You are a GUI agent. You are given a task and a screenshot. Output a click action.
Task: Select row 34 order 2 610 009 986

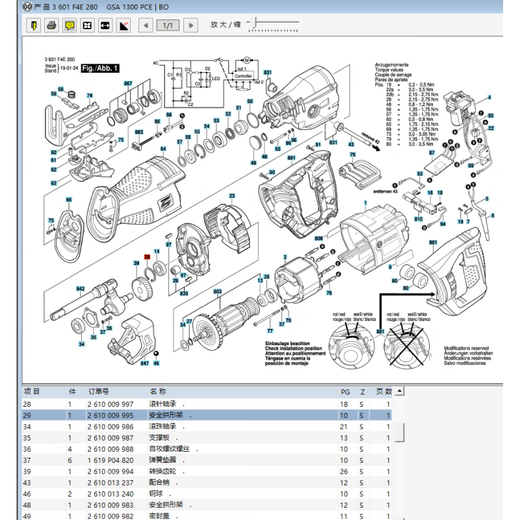207,427
